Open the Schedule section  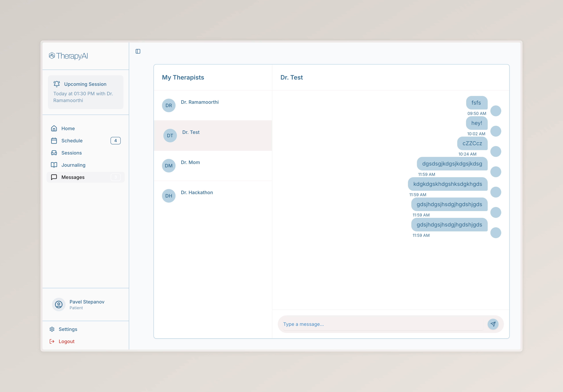click(72, 141)
